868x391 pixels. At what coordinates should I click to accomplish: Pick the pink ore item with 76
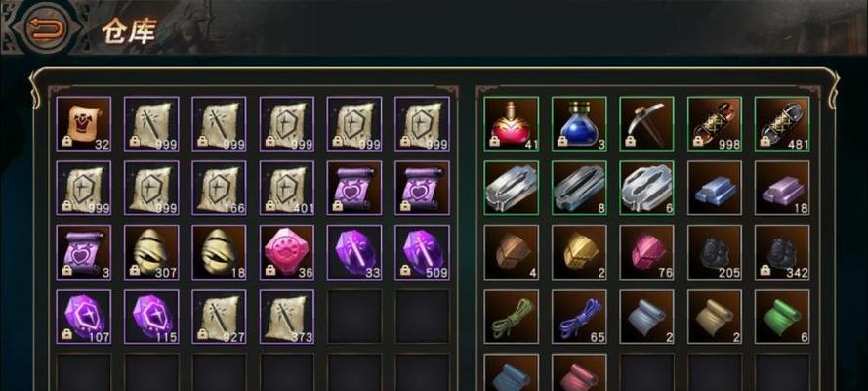[646, 252]
